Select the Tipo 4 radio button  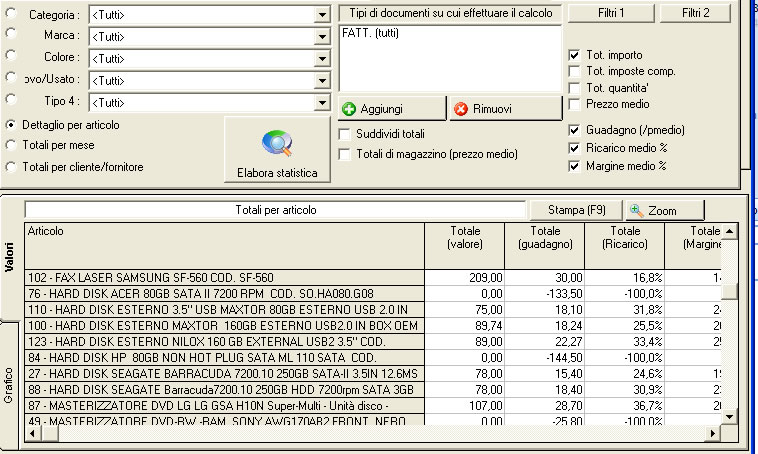click(x=11, y=99)
